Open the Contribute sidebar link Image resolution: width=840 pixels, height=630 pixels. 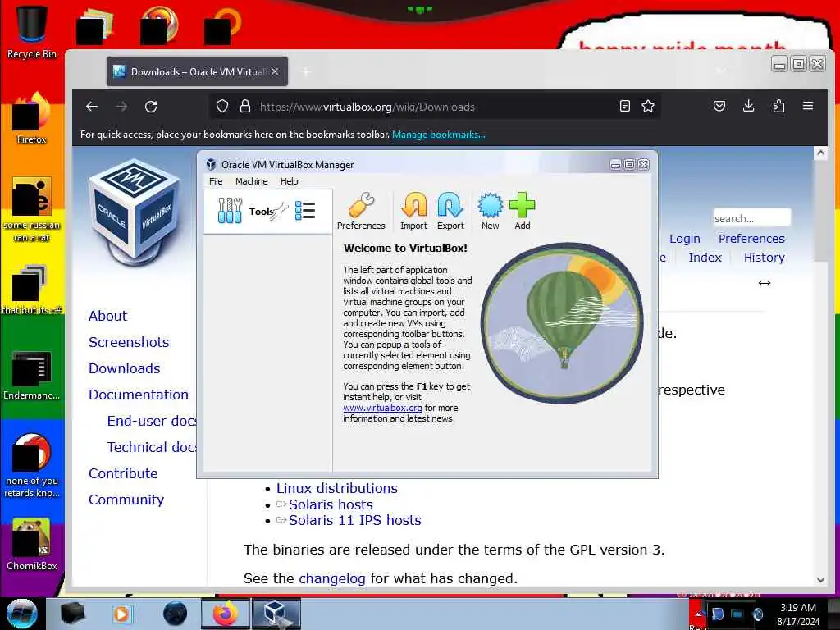click(123, 473)
